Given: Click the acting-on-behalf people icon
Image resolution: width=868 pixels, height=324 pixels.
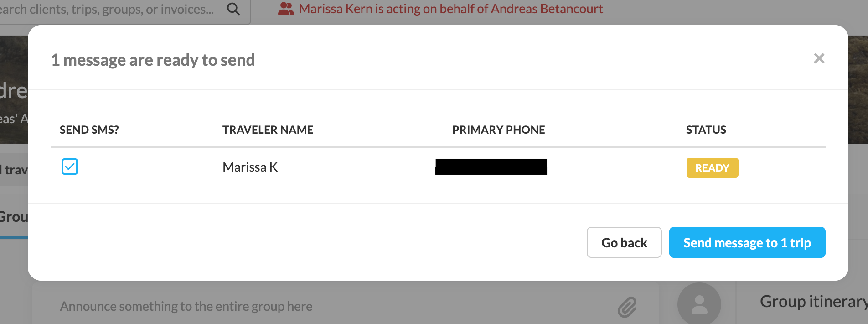Looking at the screenshot, I should (286, 9).
